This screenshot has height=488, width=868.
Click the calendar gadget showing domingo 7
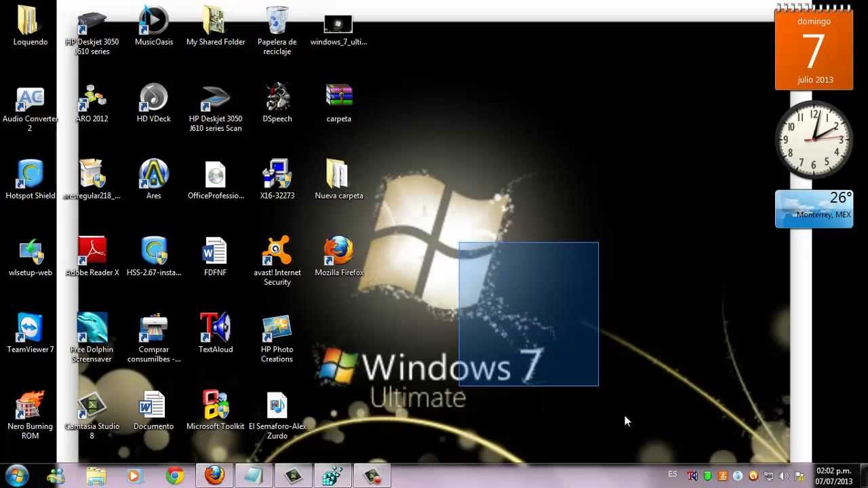pyautogui.click(x=814, y=47)
